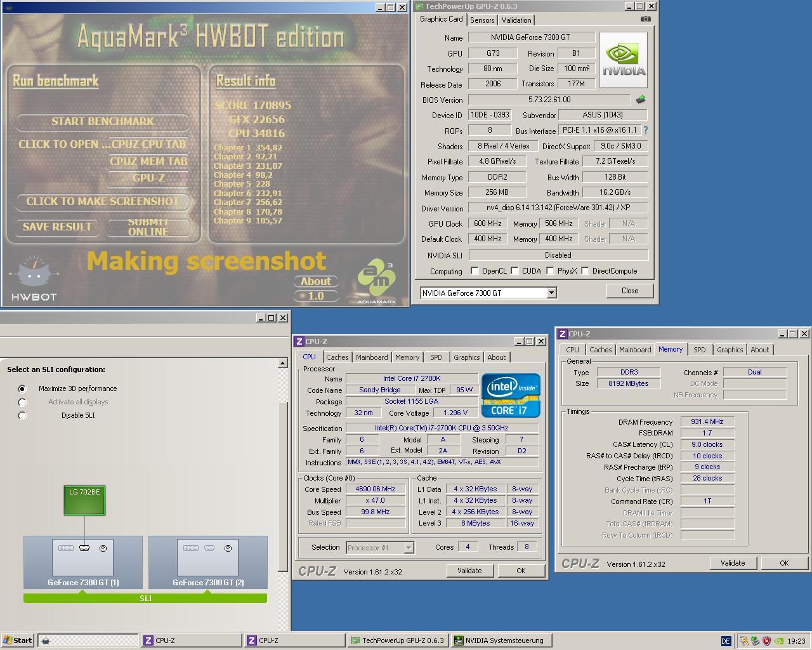Click the Bus Interface question mark icon
This screenshot has width=812, height=650.
click(646, 130)
